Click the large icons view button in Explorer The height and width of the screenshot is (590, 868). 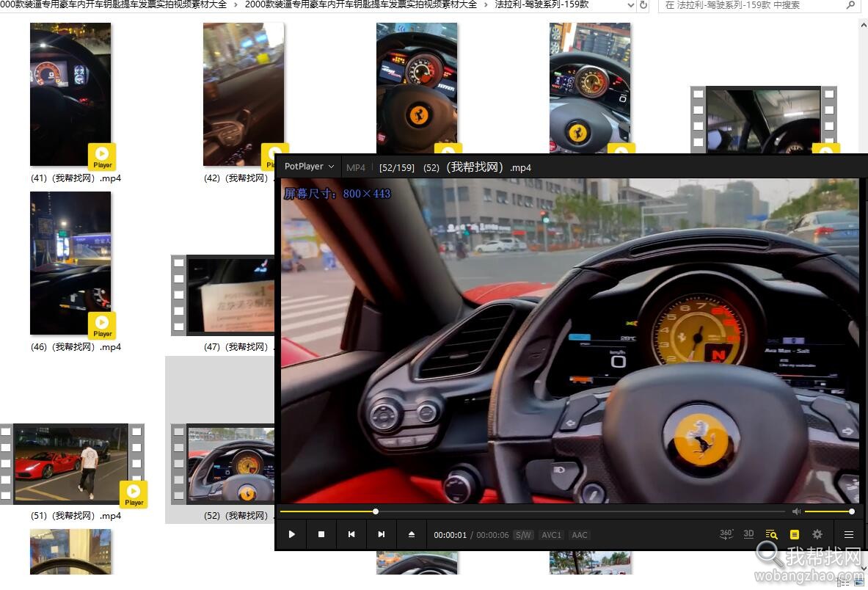tap(858, 583)
